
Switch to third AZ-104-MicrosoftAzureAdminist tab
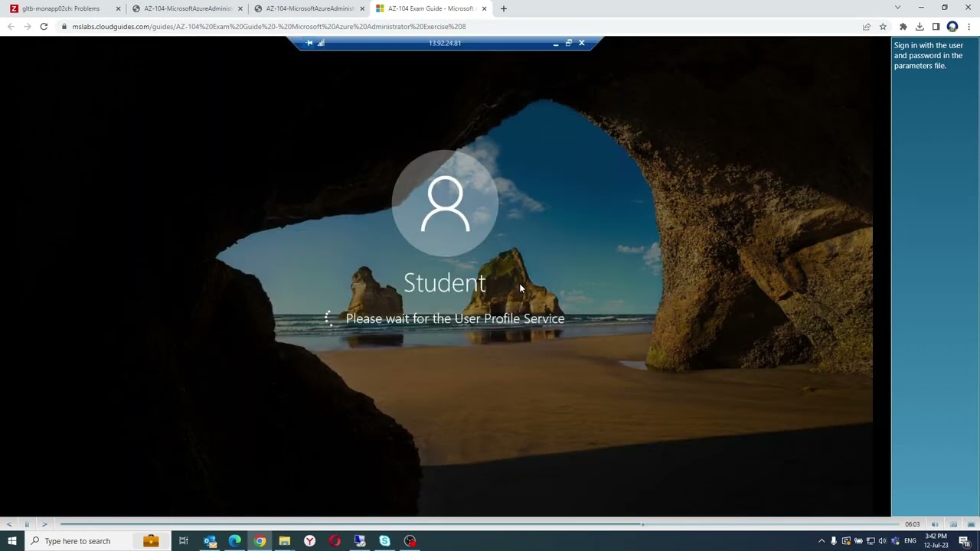[x=309, y=8]
